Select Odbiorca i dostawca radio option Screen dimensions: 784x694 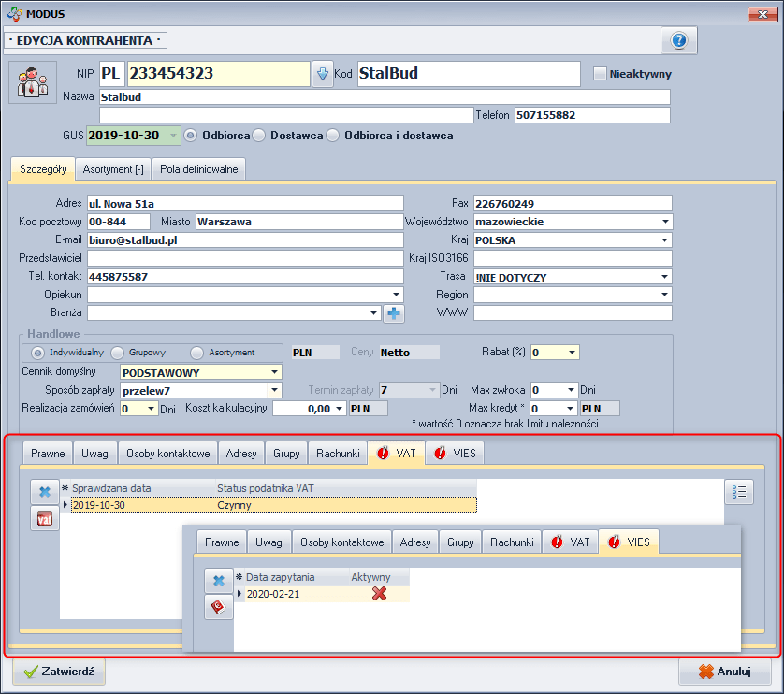332,136
